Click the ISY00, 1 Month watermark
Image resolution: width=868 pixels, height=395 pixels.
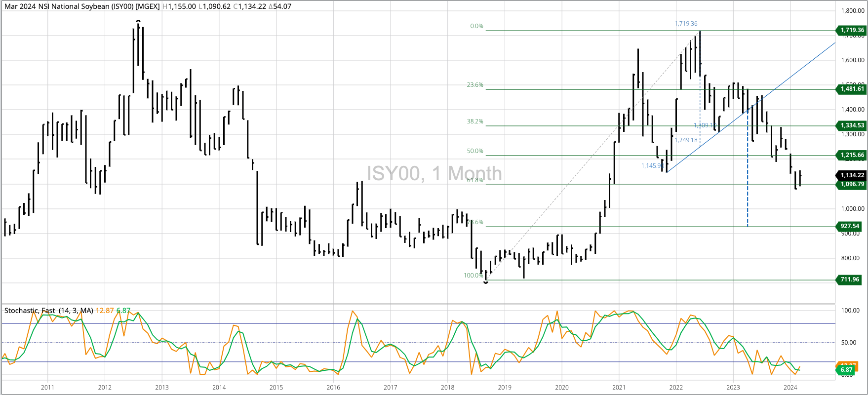[434, 174]
